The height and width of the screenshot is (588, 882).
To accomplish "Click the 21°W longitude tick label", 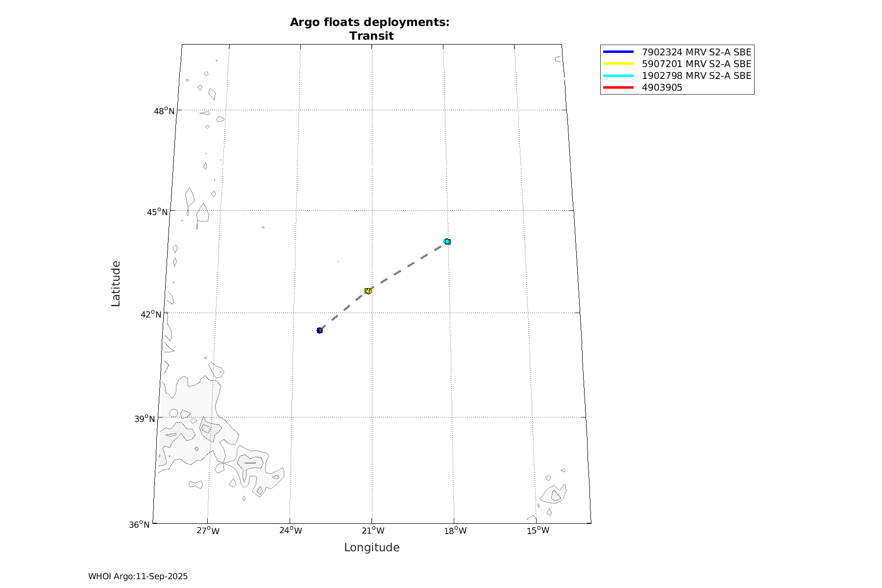I will coord(373,531).
